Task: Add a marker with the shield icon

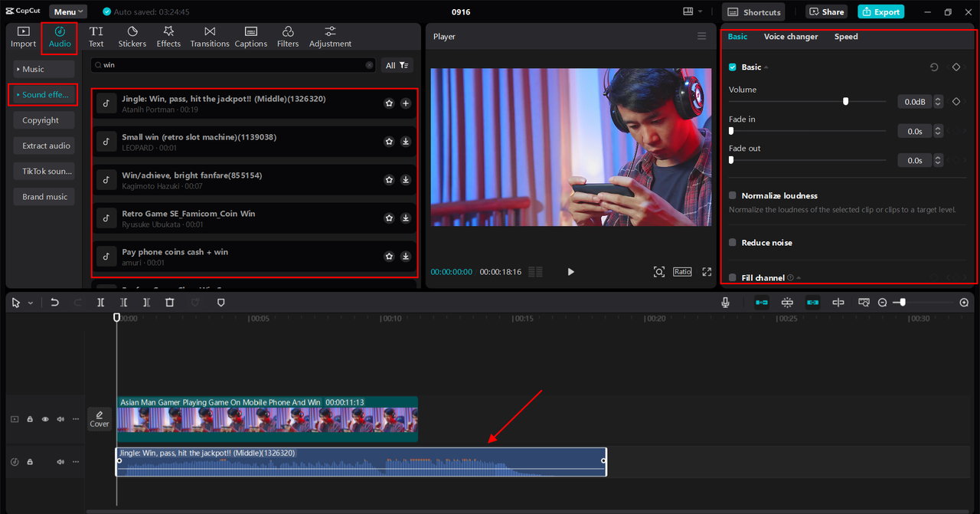Action: pos(220,303)
